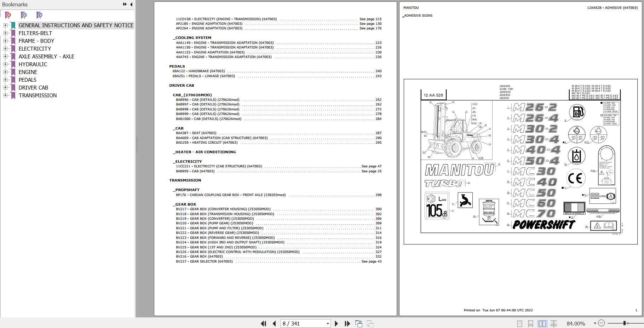Expand the HYDRAULIC bookmark node

tap(5, 64)
